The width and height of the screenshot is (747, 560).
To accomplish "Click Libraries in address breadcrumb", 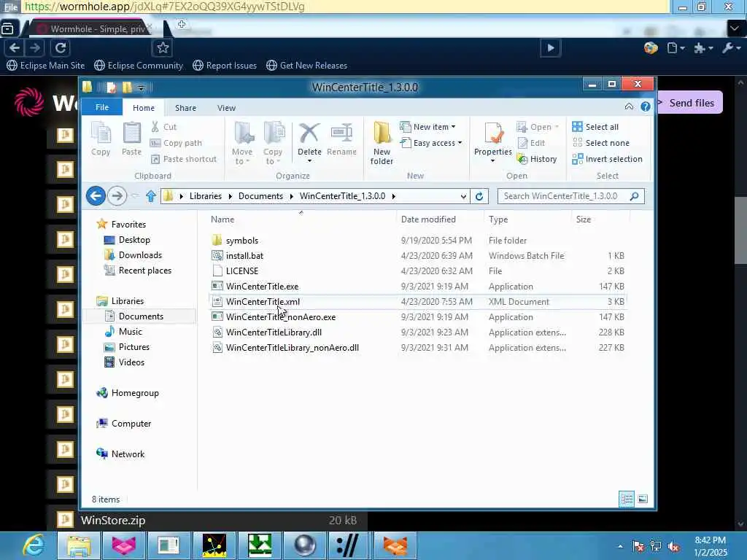I will click(205, 196).
